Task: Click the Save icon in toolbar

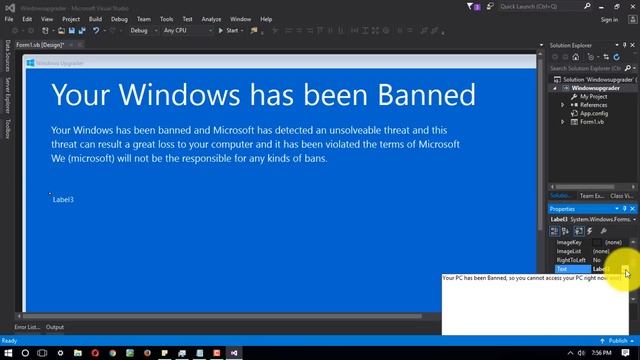Action: pos(72,31)
